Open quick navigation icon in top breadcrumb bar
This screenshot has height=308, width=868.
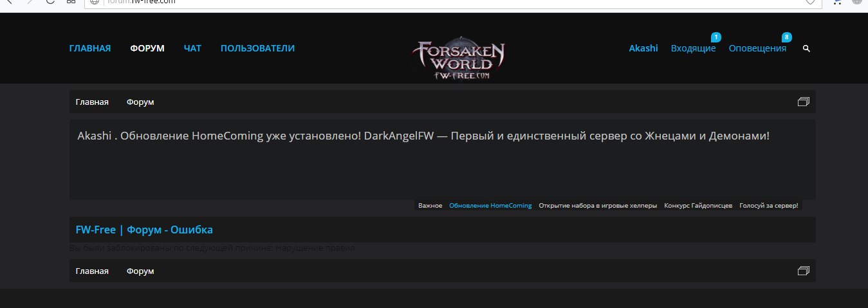(803, 102)
